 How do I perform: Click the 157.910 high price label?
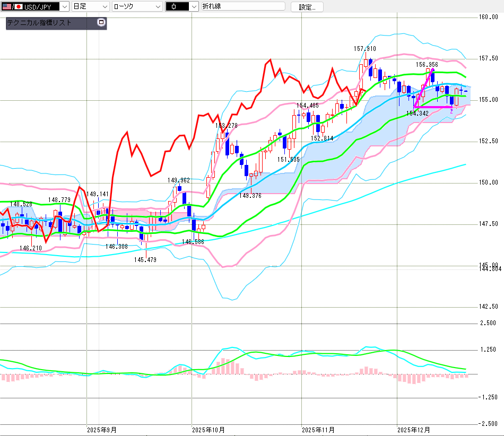point(365,49)
